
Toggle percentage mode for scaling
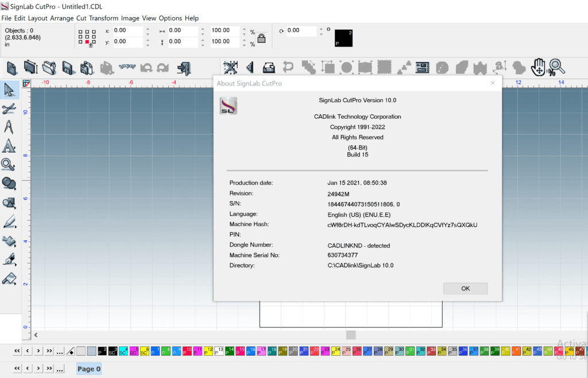point(253,32)
